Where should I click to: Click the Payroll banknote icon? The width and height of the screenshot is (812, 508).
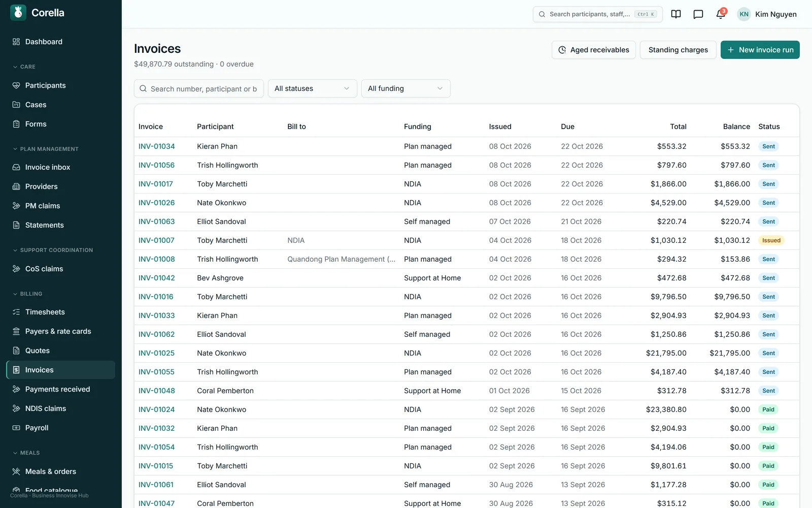(x=16, y=428)
